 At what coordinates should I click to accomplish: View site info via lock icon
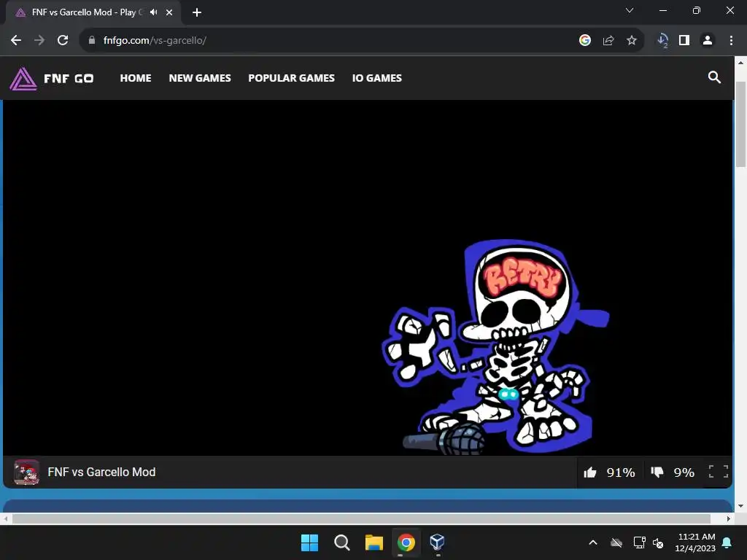coord(92,41)
